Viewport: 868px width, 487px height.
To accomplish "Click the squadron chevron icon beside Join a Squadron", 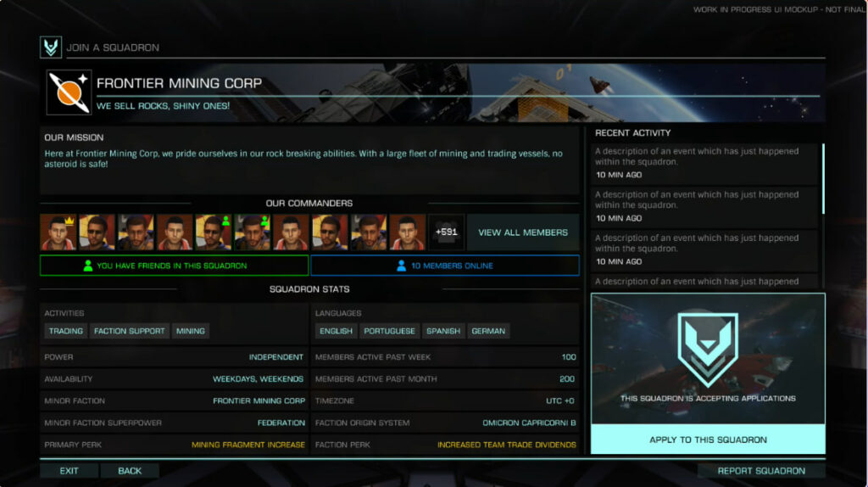I will (50, 48).
